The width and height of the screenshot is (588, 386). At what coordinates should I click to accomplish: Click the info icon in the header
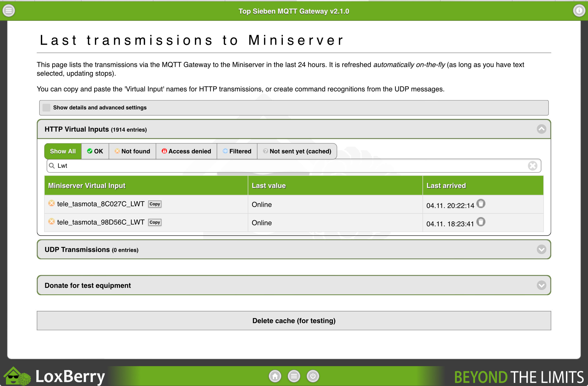coord(579,11)
